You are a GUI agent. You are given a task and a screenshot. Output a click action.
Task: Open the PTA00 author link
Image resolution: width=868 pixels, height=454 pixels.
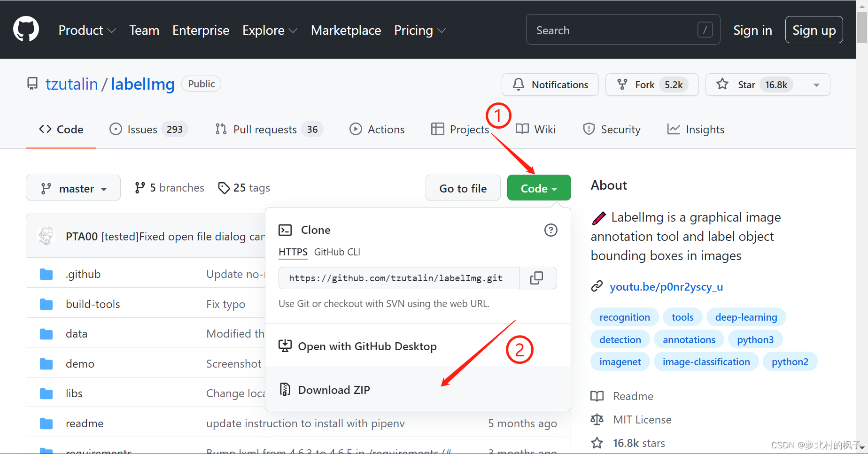82,236
